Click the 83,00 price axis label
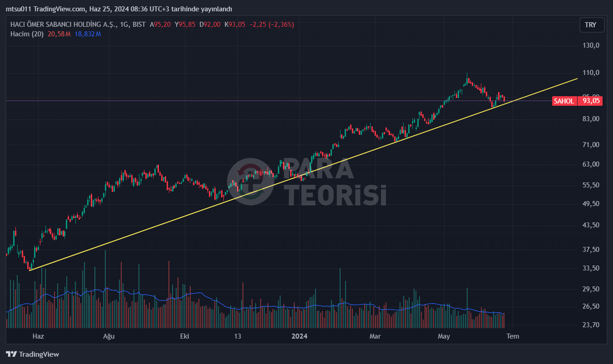Screen dimensions: 613x364 pos(592,119)
